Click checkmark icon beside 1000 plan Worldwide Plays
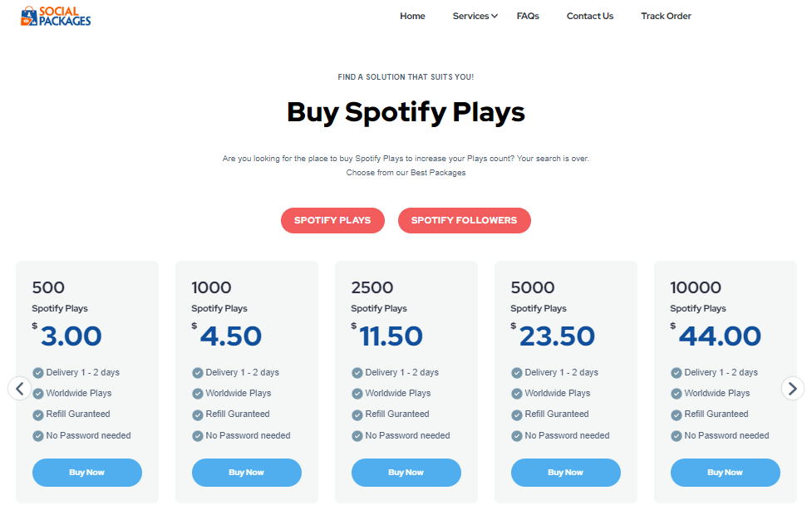Image resolution: width=812 pixels, height=515 pixels. (197, 394)
